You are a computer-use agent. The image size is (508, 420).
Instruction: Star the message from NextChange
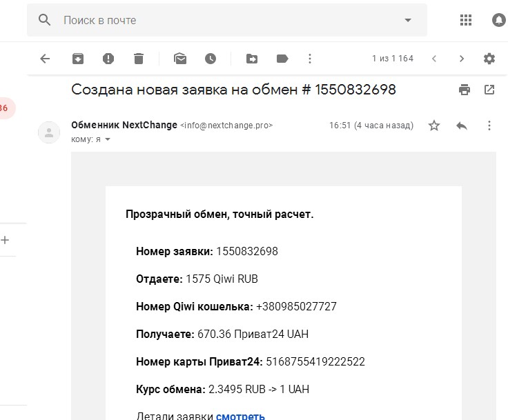click(x=434, y=126)
